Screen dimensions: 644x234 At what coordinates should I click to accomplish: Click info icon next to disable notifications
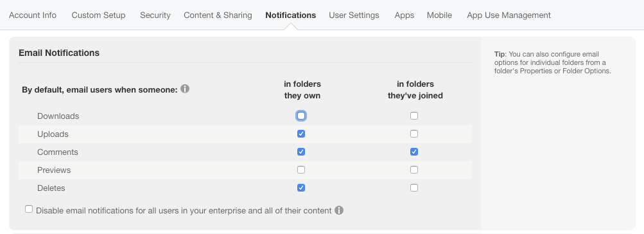pos(339,210)
